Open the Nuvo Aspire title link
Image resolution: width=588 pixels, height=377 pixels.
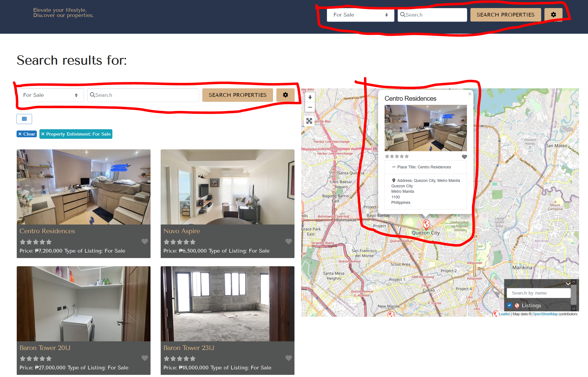coord(182,231)
